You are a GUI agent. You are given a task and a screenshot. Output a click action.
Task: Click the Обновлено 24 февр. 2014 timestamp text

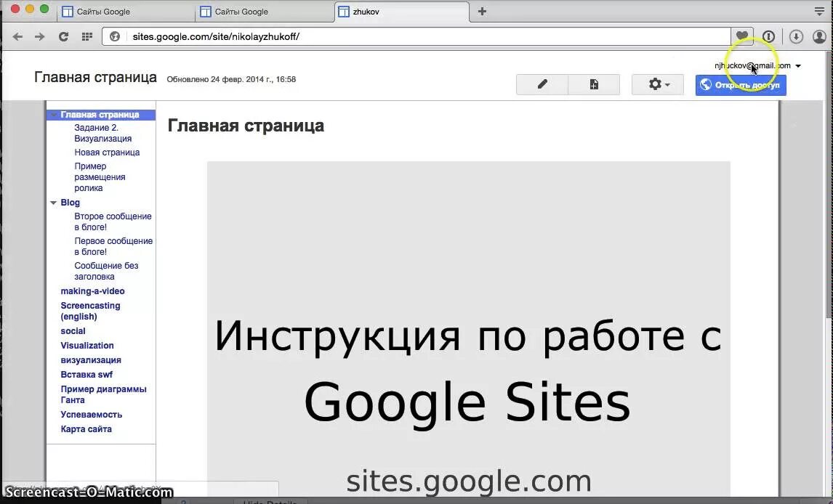231,80
